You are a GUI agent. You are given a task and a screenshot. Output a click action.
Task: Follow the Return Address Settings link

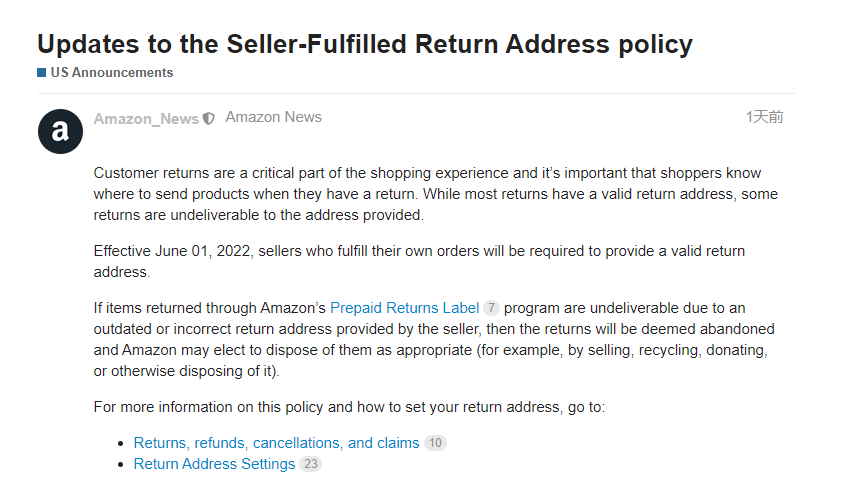[x=214, y=464]
